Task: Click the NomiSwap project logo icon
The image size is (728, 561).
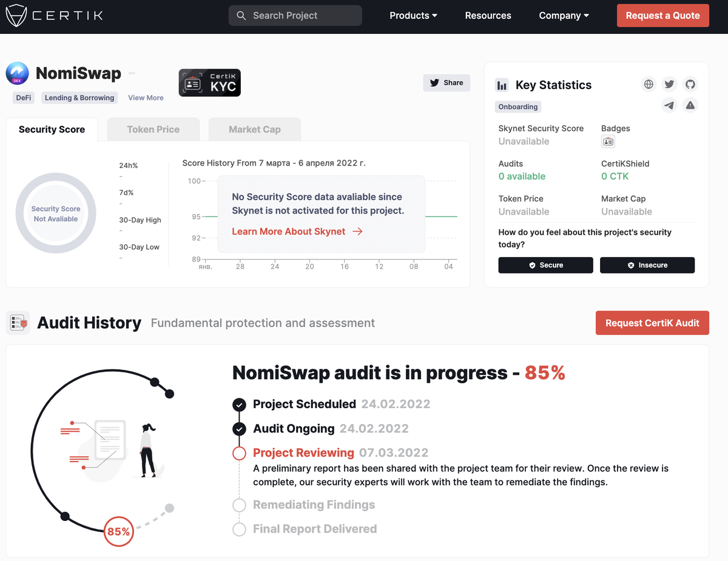Action: [17, 73]
